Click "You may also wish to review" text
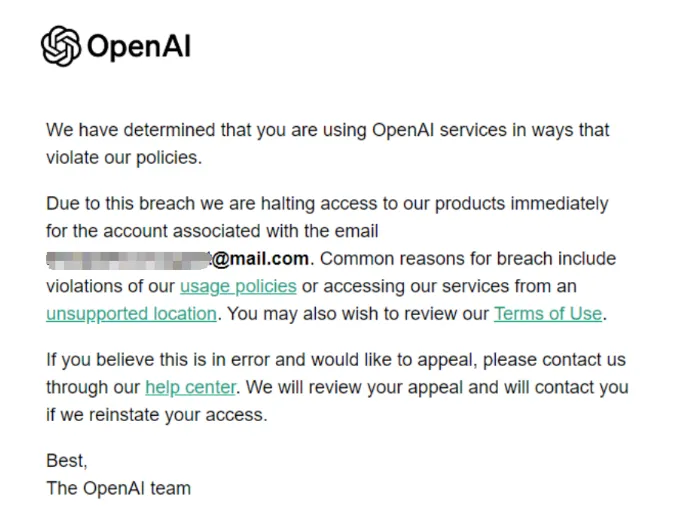 [357, 313]
